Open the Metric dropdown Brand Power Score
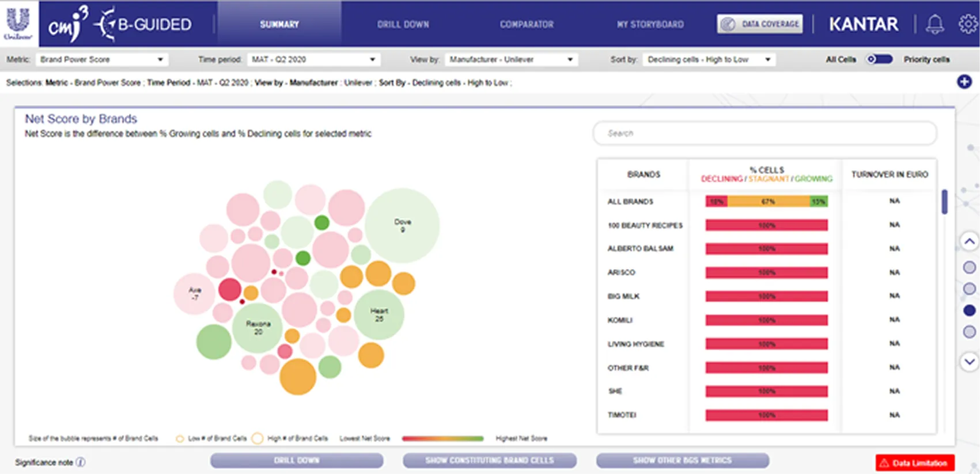This screenshot has height=474, width=980. pos(102,59)
